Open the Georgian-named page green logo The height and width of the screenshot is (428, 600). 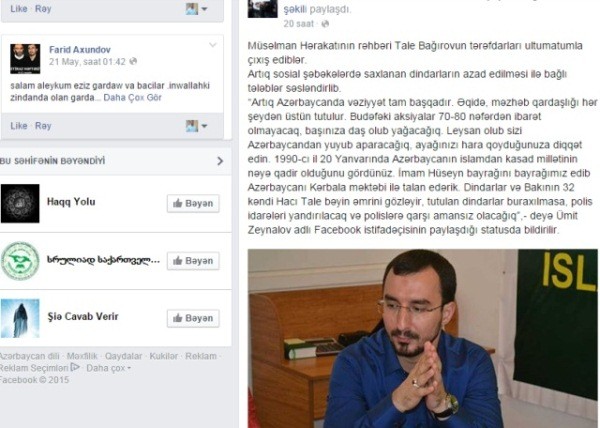point(20,261)
